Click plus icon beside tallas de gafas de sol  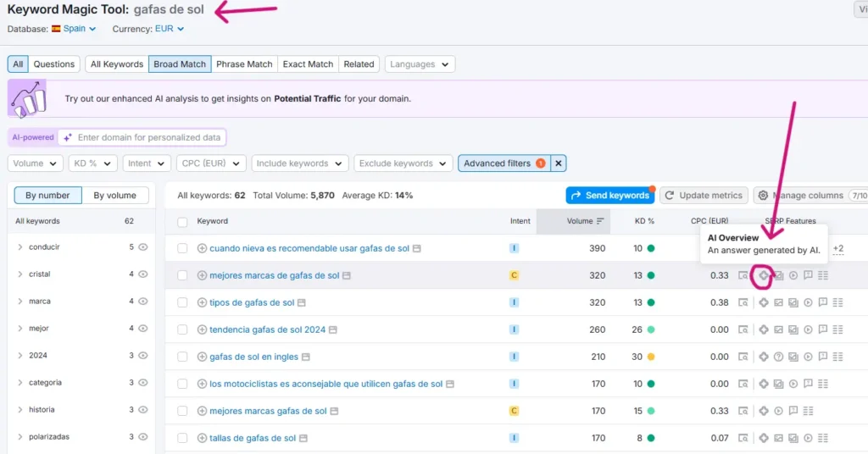(x=202, y=438)
